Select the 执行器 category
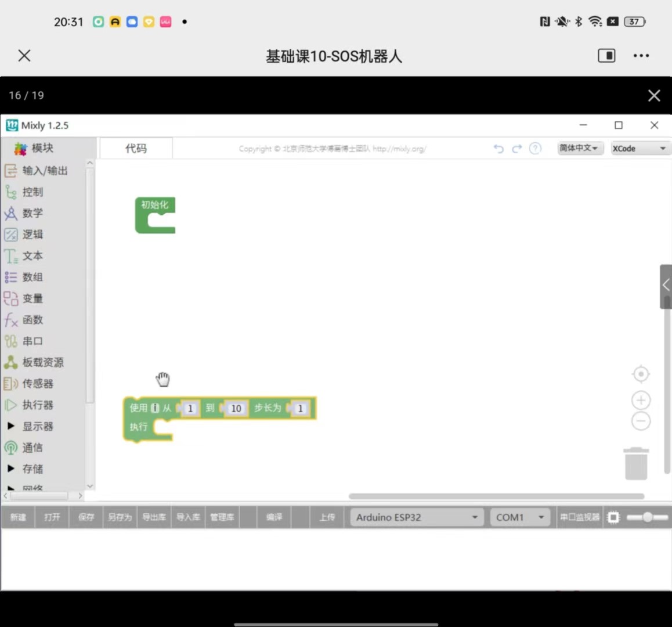The height and width of the screenshot is (627, 672). point(37,405)
